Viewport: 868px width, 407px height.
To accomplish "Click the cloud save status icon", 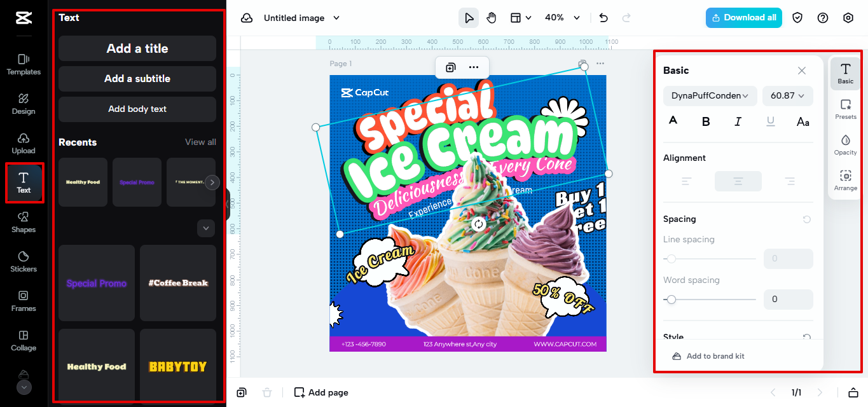I will 247,18.
